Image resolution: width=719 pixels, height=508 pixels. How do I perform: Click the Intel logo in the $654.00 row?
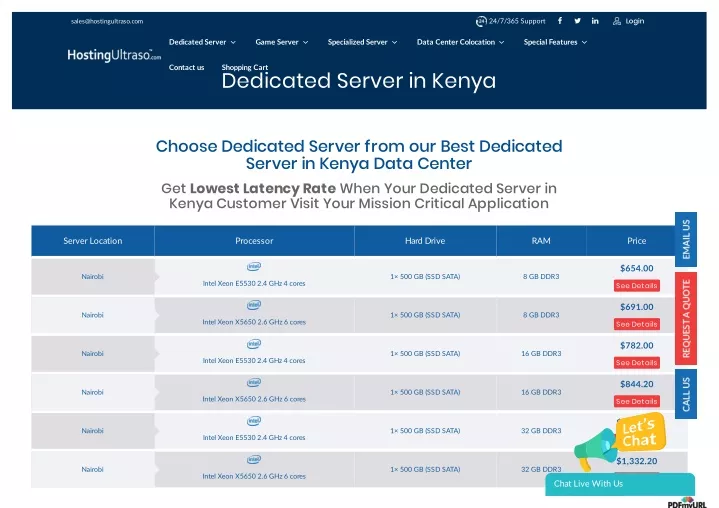pyautogui.click(x=254, y=266)
